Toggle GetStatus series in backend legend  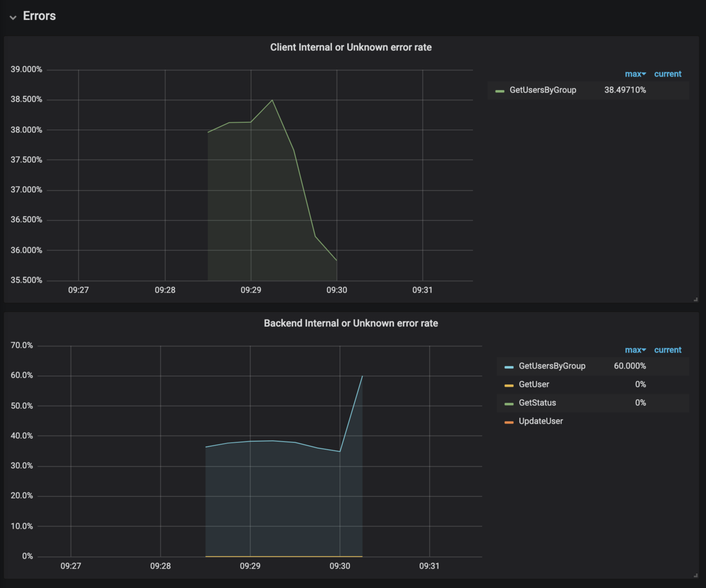pyautogui.click(x=537, y=403)
